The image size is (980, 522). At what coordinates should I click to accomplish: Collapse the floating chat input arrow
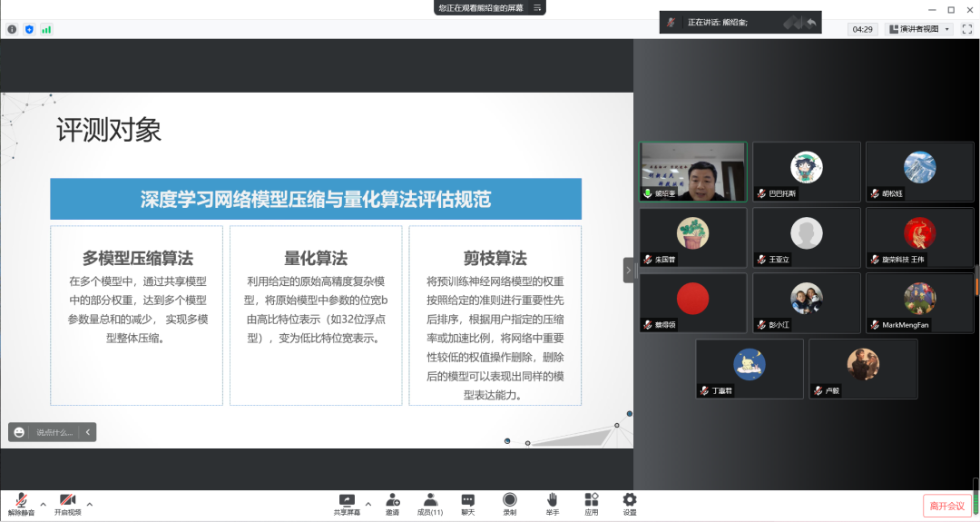click(87, 432)
